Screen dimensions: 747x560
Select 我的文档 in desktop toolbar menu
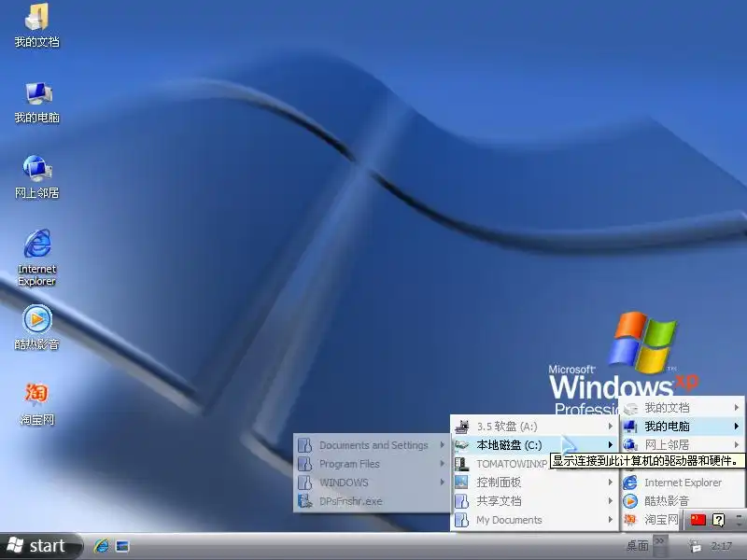coord(683,408)
